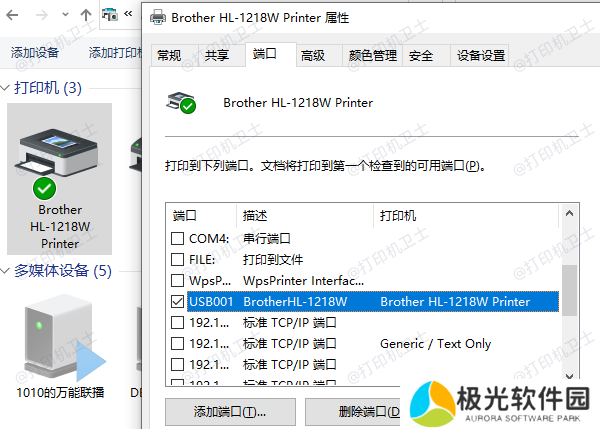Click the address bar devices icon
The height and width of the screenshot is (429, 600).
110,15
